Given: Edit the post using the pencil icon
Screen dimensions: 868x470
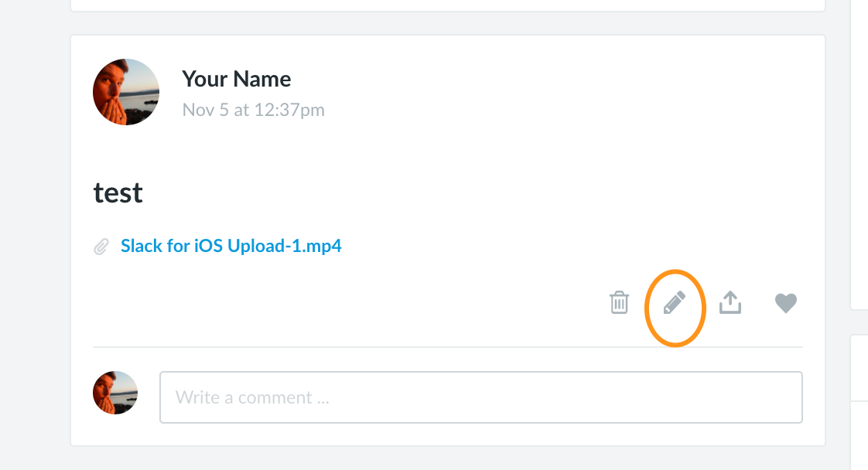Looking at the screenshot, I should click(x=675, y=304).
